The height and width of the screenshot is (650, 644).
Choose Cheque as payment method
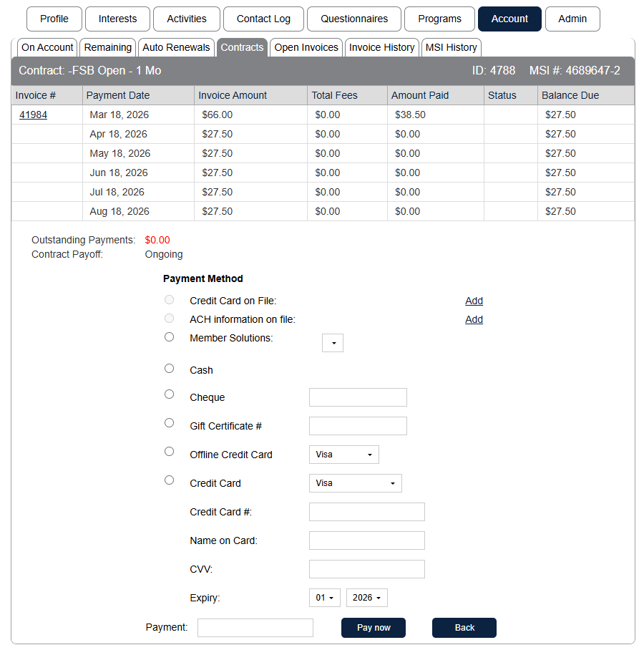click(x=169, y=394)
